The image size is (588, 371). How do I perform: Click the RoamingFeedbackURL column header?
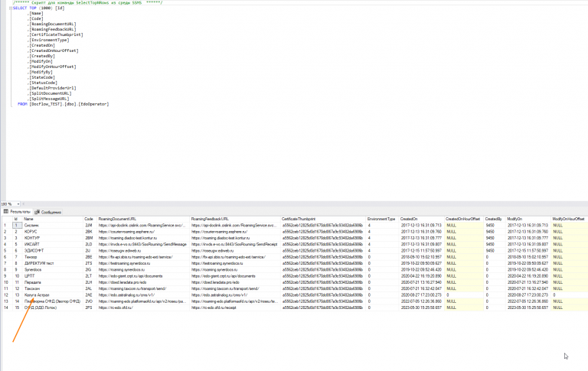click(x=235, y=219)
